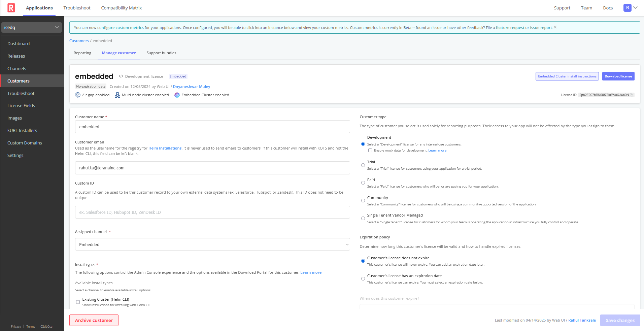Image resolution: width=644 pixels, height=331 pixels.
Task: Click the Archive customer button
Action: tap(94, 320)
